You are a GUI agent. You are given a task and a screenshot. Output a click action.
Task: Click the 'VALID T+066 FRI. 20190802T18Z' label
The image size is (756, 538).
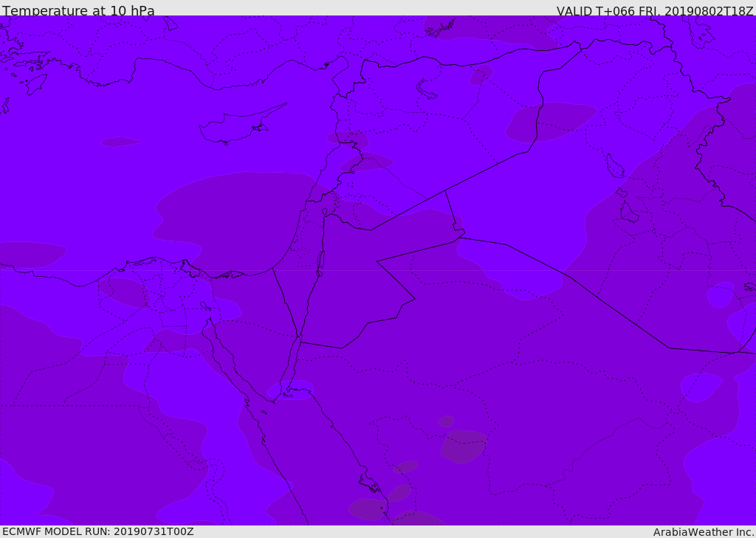(x=655, y=10)
